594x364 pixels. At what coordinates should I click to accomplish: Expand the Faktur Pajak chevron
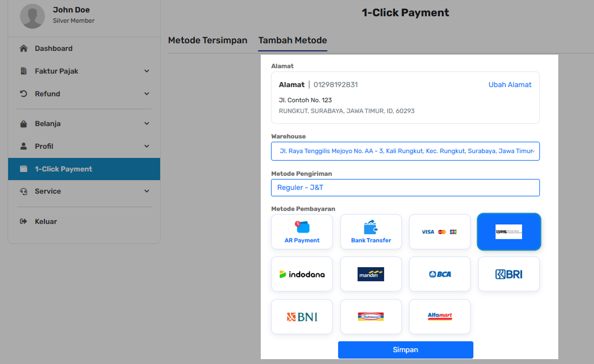[147, 71]
